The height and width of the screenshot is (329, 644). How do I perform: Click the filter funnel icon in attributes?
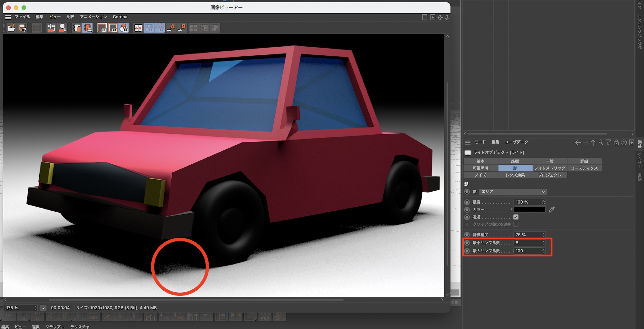tap(608, 142)
